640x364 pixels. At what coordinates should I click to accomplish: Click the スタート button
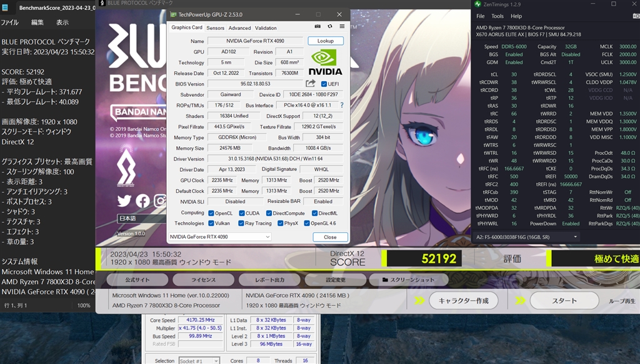tap(564, 301)
